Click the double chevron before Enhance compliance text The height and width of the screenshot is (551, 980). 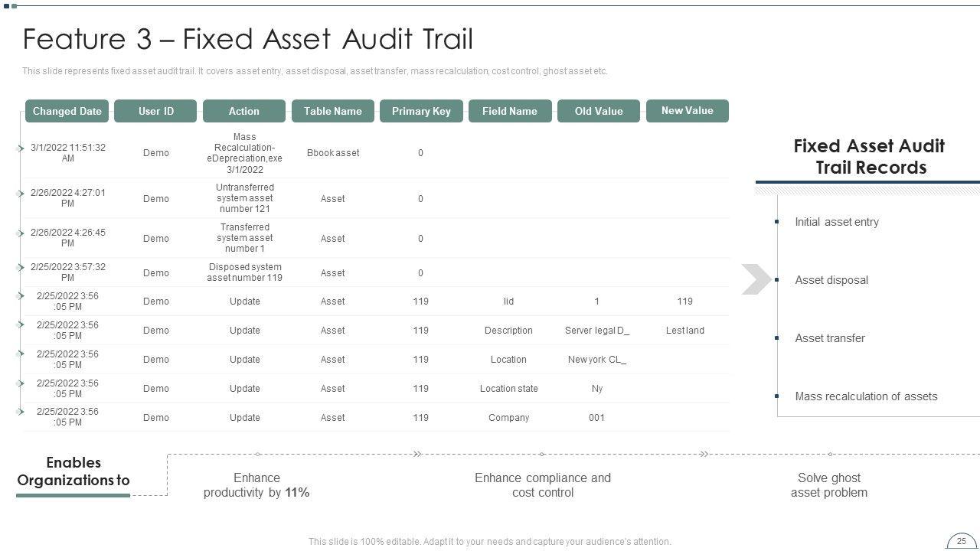click(x=417, y=454)
